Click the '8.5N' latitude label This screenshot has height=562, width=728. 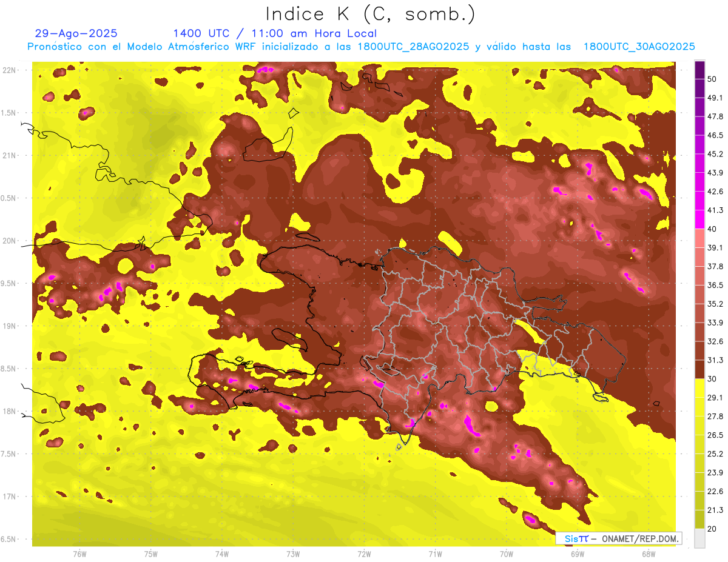(8, 369)
